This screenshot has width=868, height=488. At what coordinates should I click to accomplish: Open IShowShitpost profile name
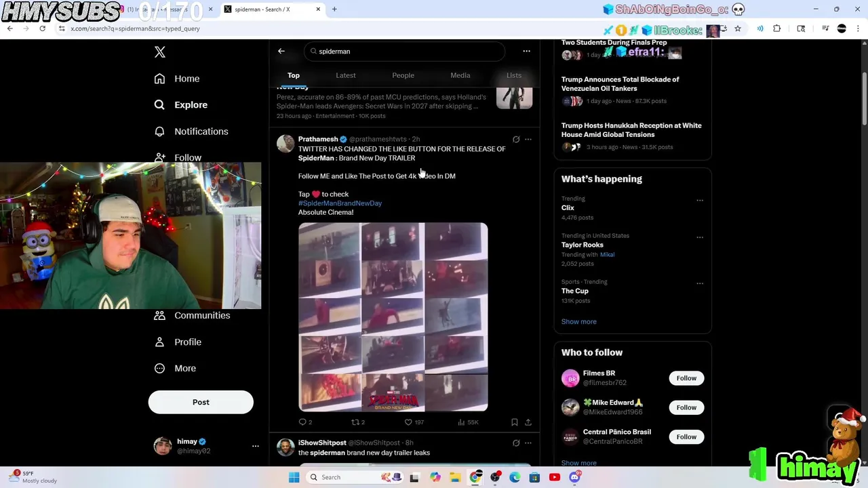coord(322,443)
